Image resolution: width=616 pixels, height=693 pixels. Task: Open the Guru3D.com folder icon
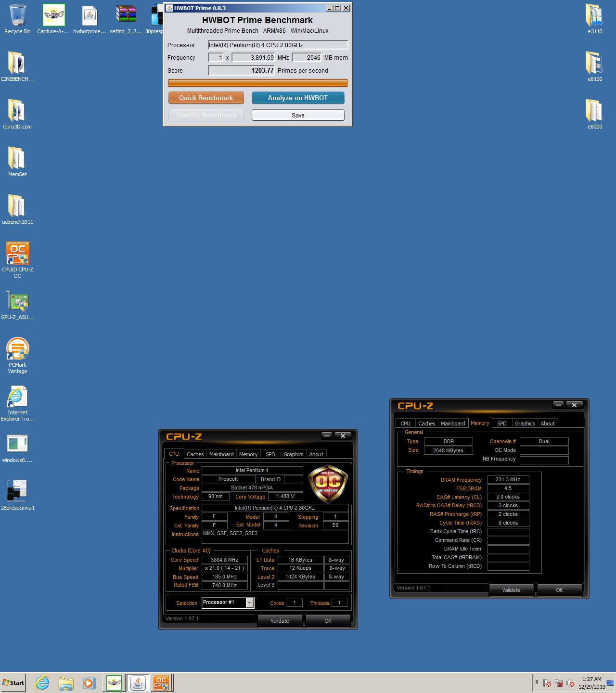tap(17, 114)
